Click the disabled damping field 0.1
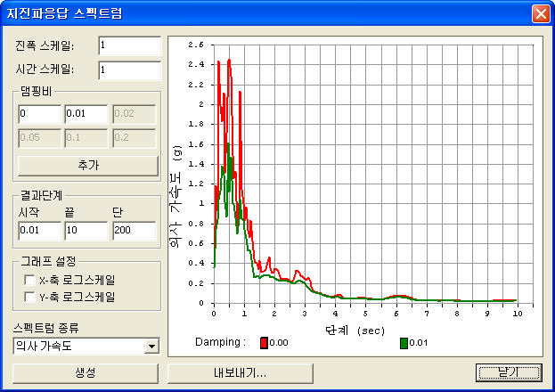The height and width of the screenshot is (392, 555). click(x=86, y=138)
